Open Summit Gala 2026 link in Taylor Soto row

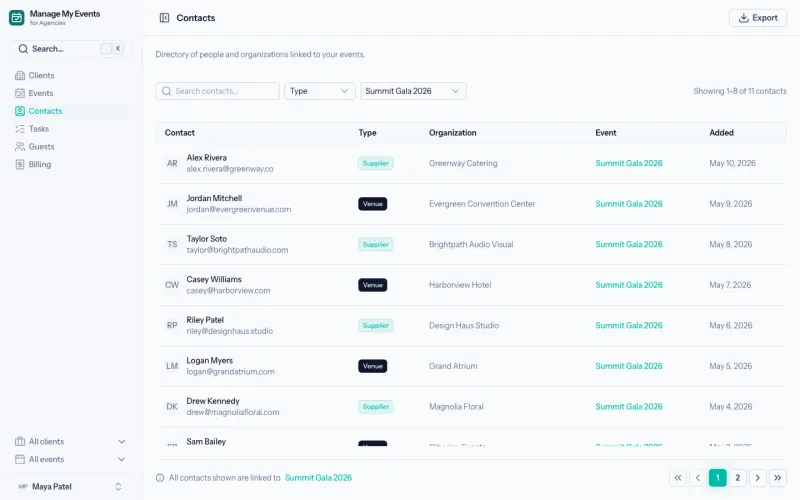[629, 244]
